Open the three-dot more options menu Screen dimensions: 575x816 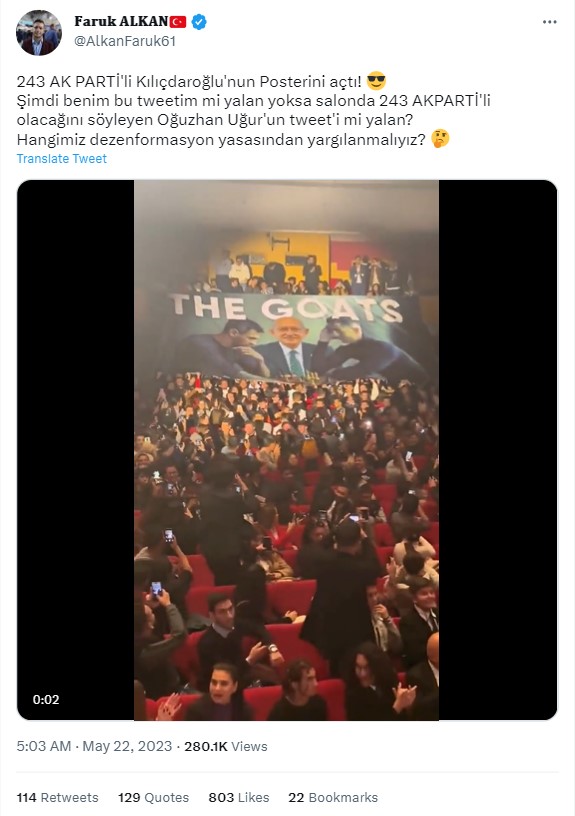pos(550,22)
